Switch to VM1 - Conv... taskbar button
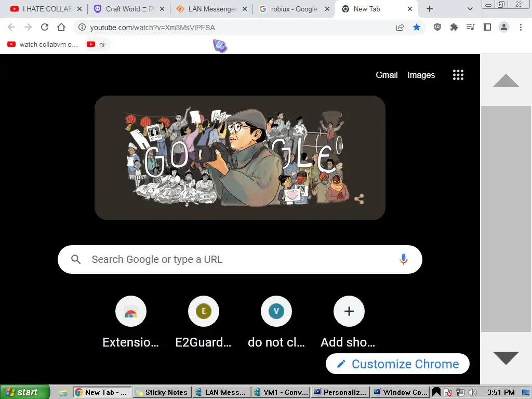This screenshot has height=399, width=532. click(281, 392)
